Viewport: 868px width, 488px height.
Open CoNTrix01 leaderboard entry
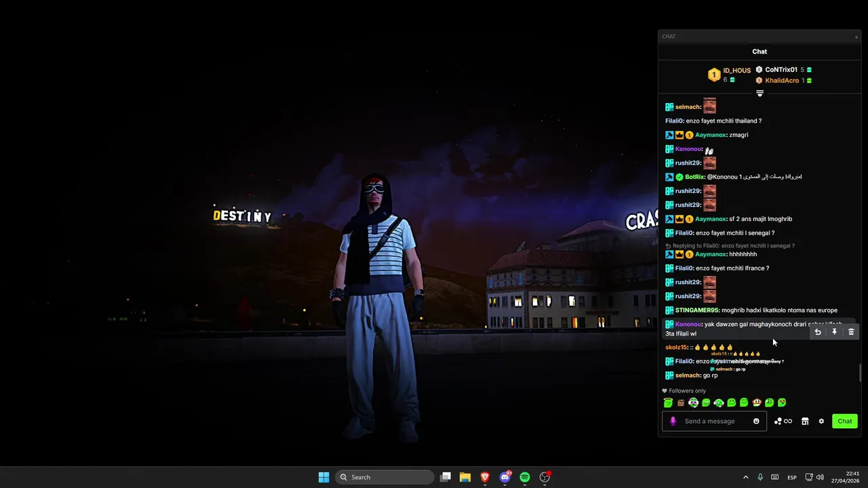click(x=781, y=70)
